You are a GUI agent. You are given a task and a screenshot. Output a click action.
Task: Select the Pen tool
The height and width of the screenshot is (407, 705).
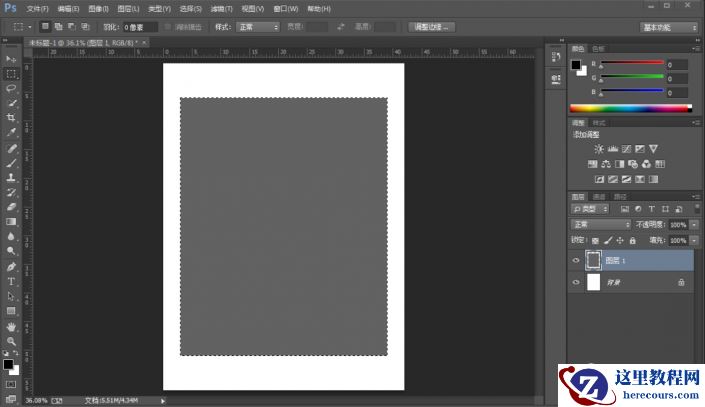point(11,267)
